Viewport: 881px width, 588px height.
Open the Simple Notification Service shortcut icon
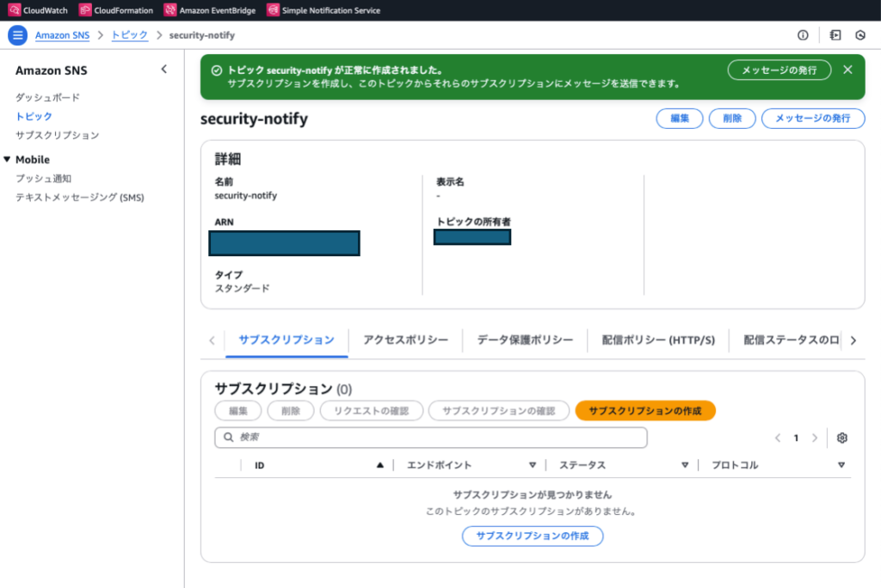(x=274, y=10)
